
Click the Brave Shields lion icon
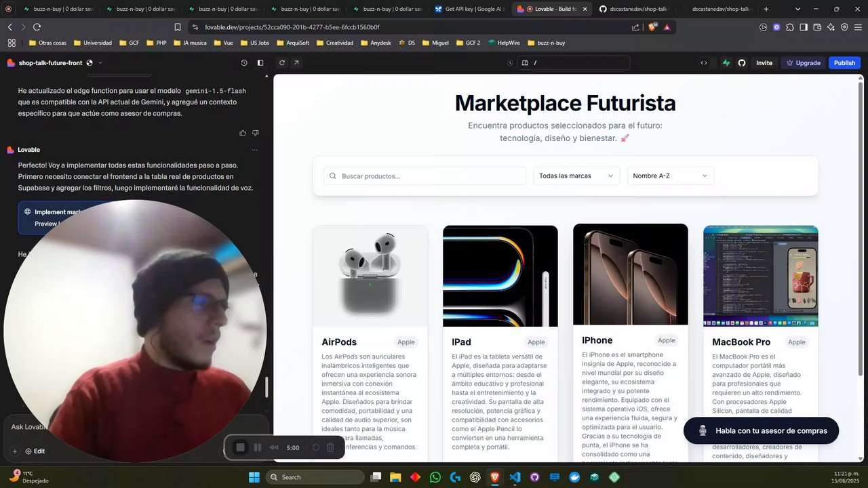[653, 27]
